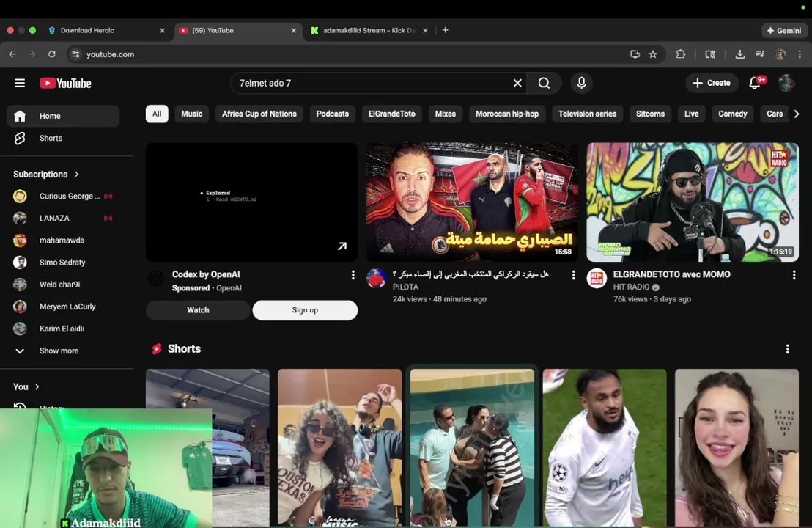
Task: Open Karim El aidii subscription channel
Action: 63,329
